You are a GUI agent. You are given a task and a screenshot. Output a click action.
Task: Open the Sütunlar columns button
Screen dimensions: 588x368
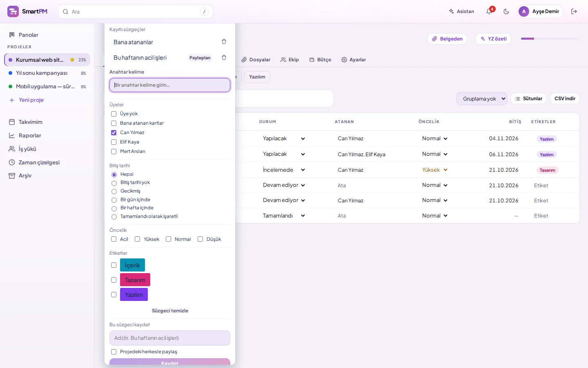tap(529, 99)
